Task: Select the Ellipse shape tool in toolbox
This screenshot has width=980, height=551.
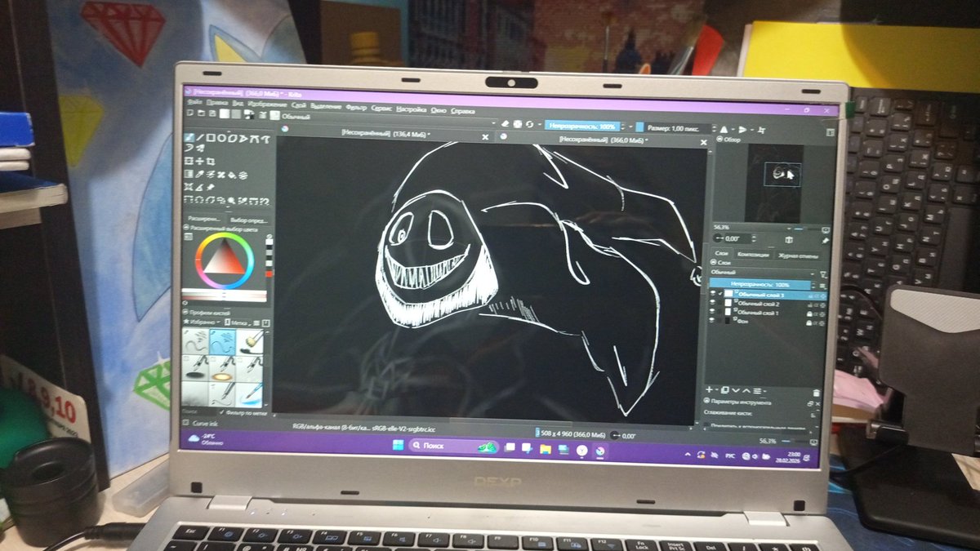Action: 221,137
